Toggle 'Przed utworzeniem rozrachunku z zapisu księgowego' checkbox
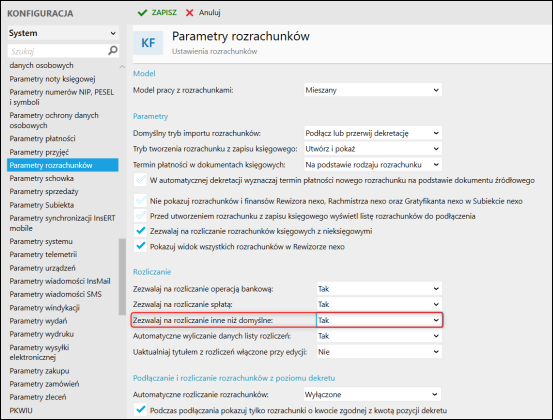 click(x=141, y=215)
